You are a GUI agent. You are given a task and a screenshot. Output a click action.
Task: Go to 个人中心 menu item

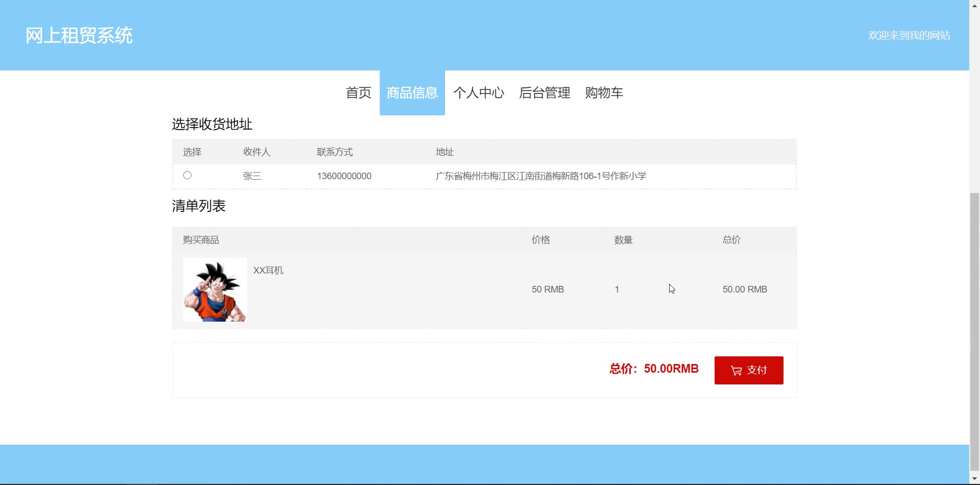pyautogui.click(x=479, y=93)
